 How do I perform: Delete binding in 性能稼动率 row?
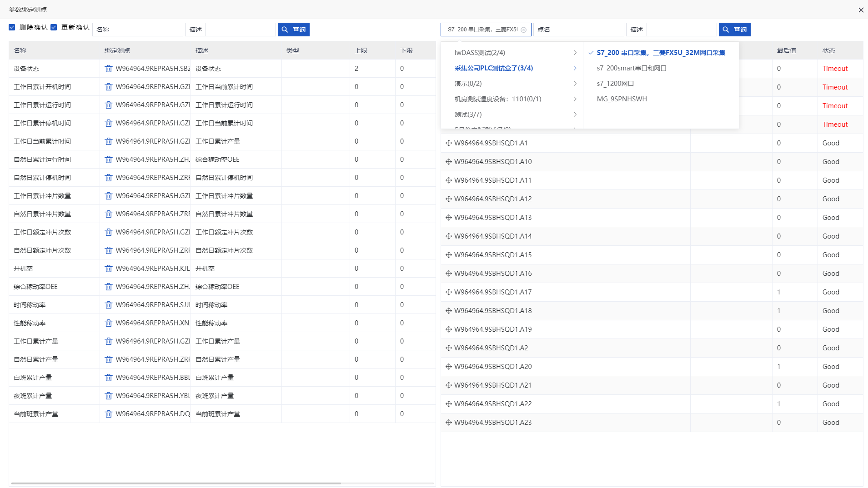(x=108, y=323)
